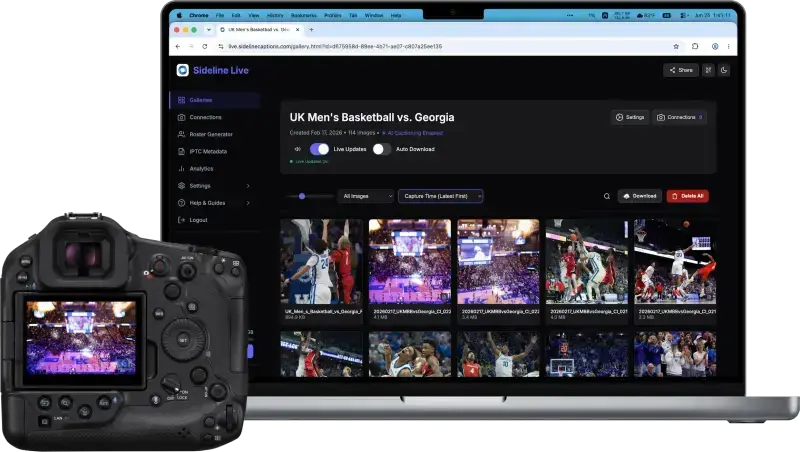Open the QR code icon beside Share
This screenshot has height=452, width=800.
[708, 70]
